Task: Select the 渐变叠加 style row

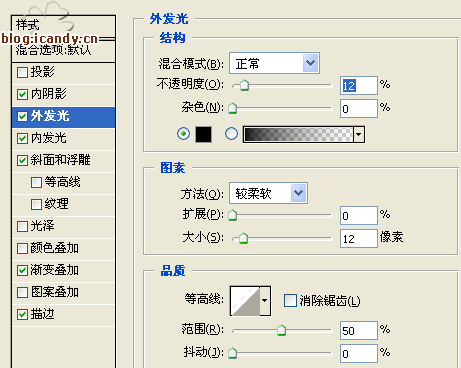Action: tap(63, 270)
